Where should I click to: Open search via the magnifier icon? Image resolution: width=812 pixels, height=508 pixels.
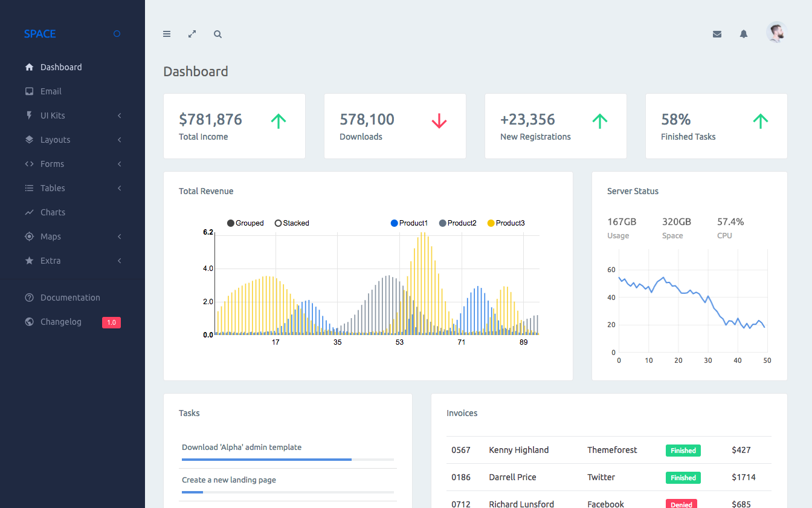pyautogui.click(x=217, y=34)
